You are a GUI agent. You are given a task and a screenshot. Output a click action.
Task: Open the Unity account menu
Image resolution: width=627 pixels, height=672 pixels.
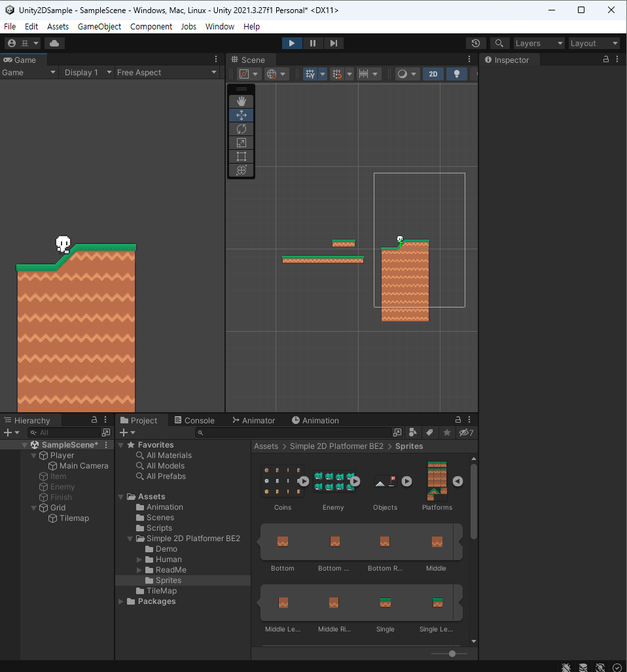pyautogui.click(x=23, y=43)
